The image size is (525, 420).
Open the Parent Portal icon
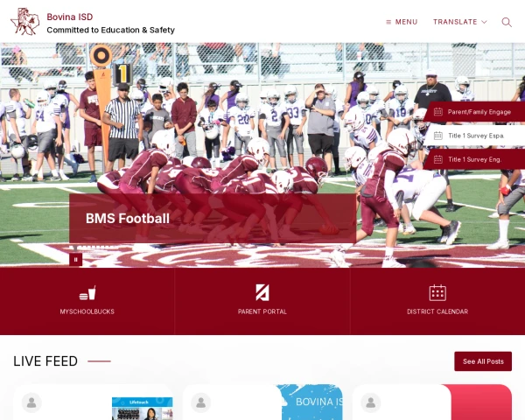[262, 292]
